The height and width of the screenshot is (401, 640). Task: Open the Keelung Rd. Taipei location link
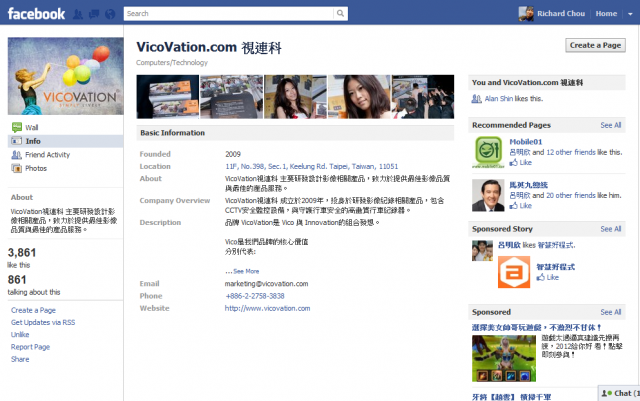(x=311, y=166)
